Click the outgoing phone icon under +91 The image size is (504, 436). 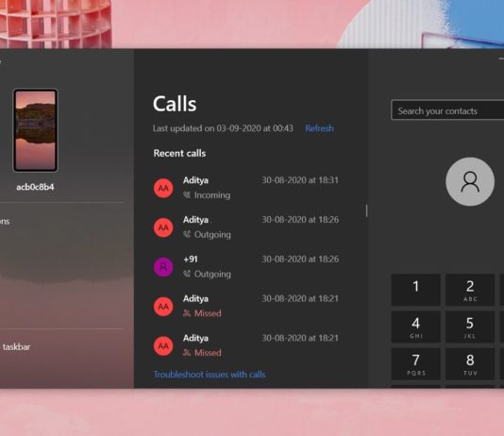[187, 274]
